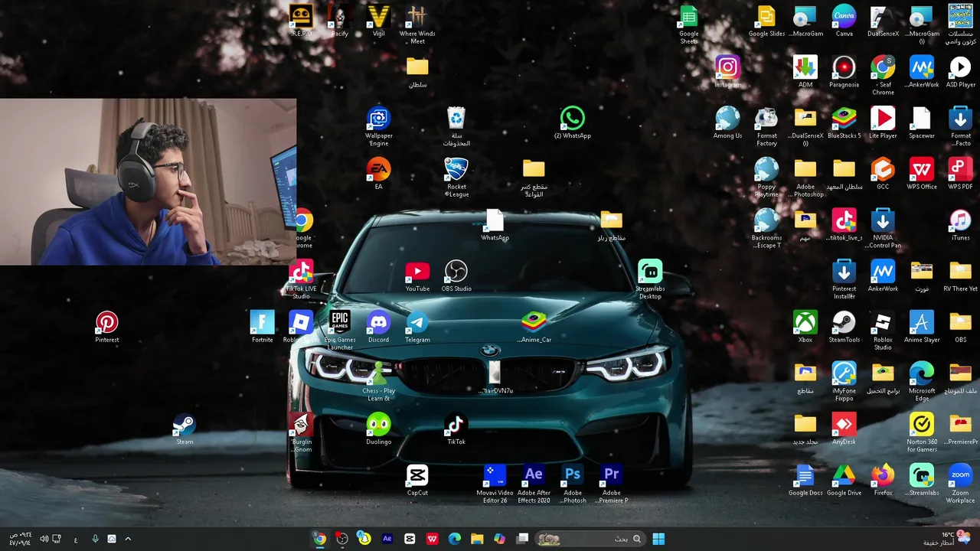This screenshot has width=980, height=551.
Task: Launch Norton 360 for Gamers
Action: point(922,432)
